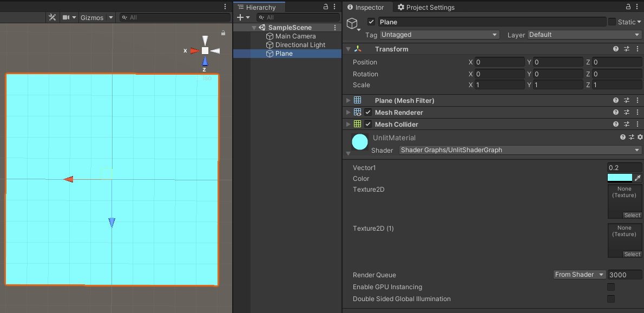Enable GPU Instancing checkbox
The width and height of the screenshot is (644, 313).
(611, 286)
